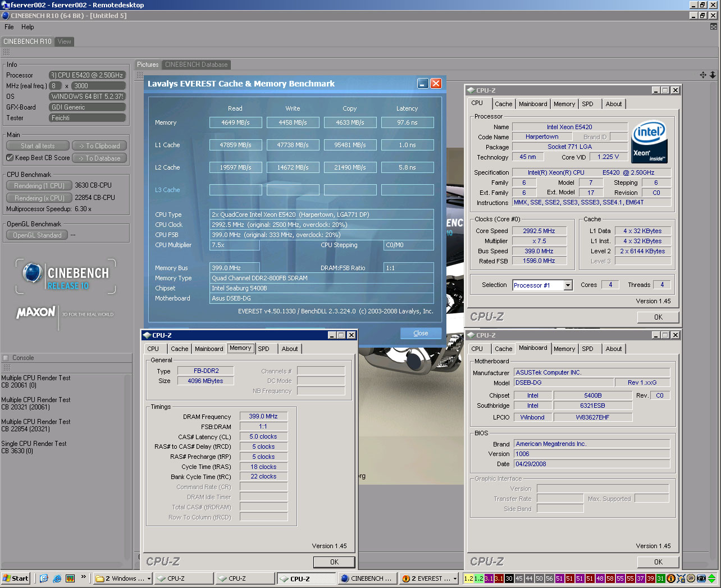Click the L1 Cache Copy value 95481 MB/s
The image size is (721, 588).
pyautogui.click(x=350, y=145)
